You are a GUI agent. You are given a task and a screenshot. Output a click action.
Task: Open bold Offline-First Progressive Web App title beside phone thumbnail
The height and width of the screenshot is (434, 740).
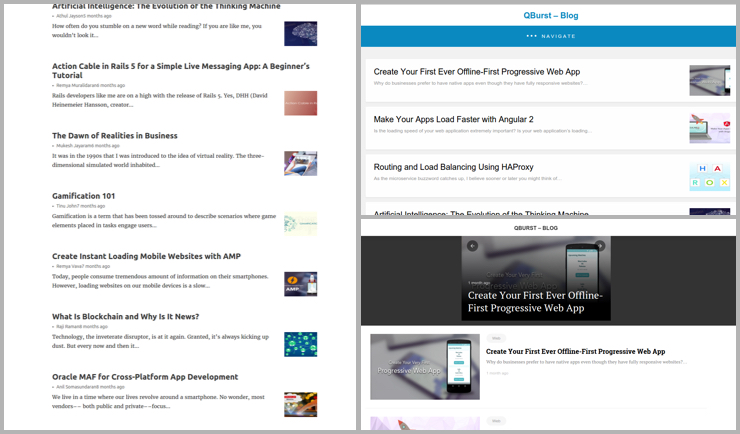[575, 351]
